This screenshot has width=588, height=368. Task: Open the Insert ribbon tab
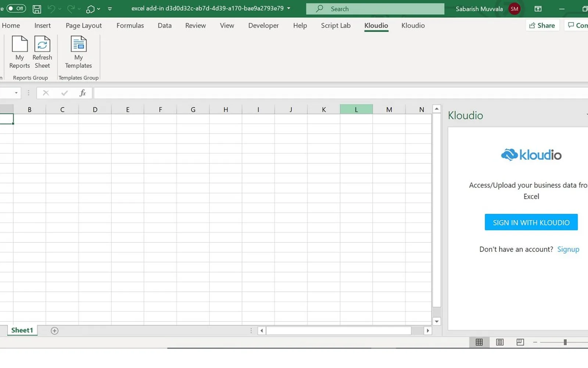(43, 25)
